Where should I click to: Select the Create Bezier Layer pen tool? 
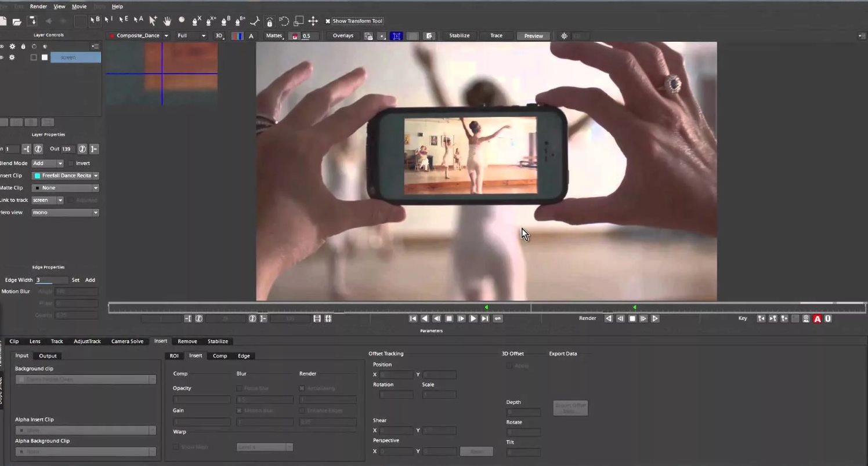click(x=226, y=21)
